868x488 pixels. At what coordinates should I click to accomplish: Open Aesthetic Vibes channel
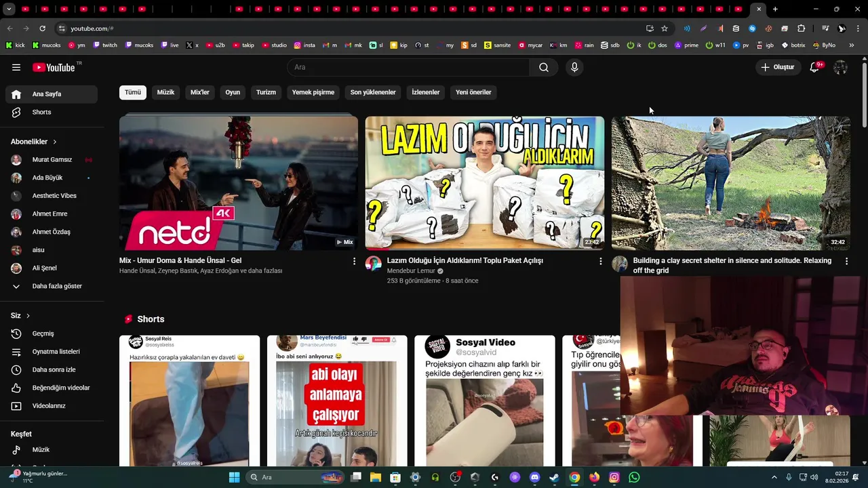click(52, 196)
